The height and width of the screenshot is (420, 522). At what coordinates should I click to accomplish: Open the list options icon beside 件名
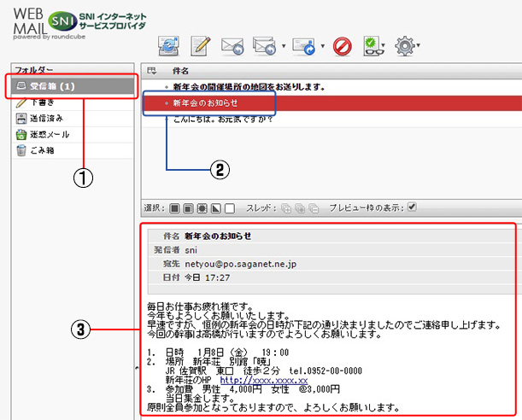[x=152, y=71]
